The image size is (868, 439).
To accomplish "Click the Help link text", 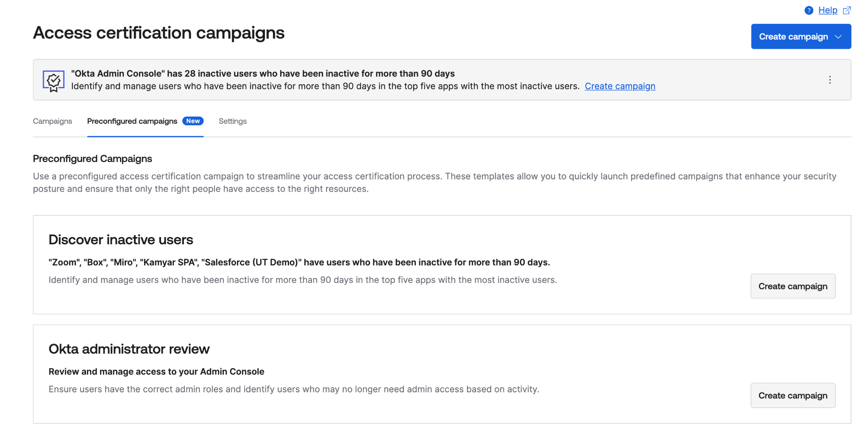I will pyautogui.click(x=828, y=11).
